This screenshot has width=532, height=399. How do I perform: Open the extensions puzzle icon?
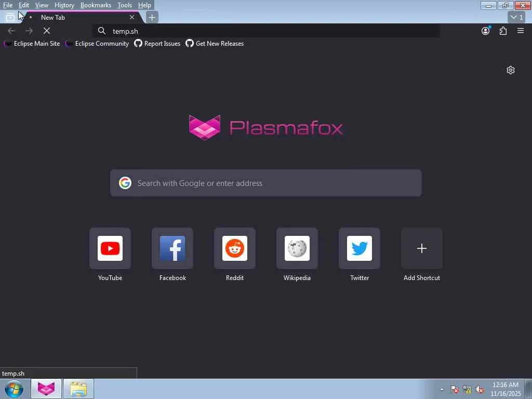tap(503, 31)
